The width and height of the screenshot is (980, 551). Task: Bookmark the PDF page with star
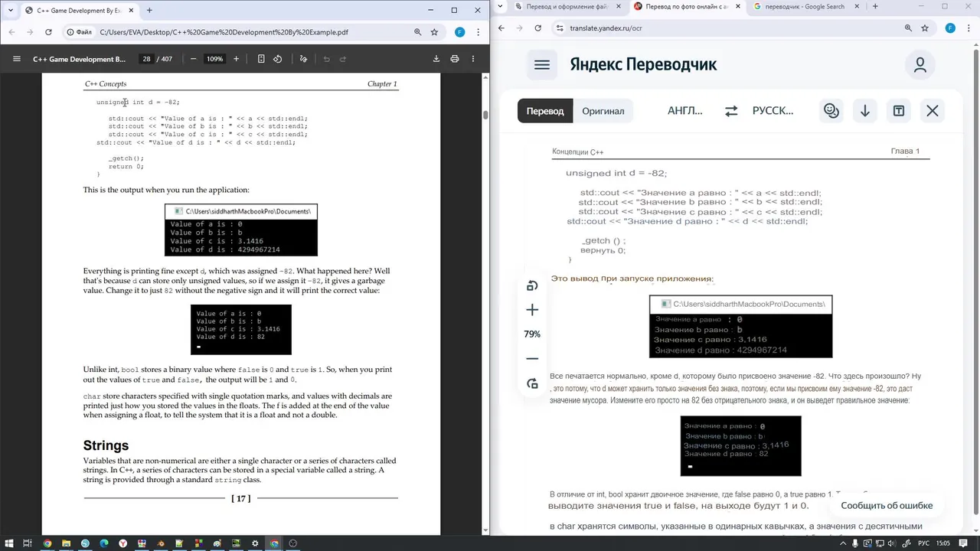click(x=434, y=32)
